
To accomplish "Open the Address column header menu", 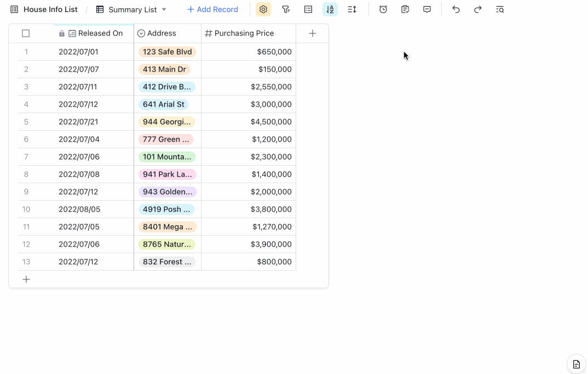I will click(162, 33).
